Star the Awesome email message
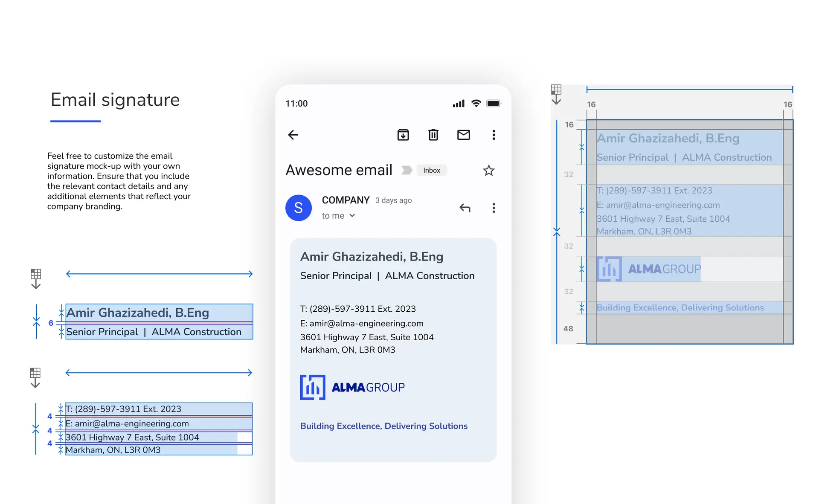Screen dimensions: 819x504 (x=488, y=171)
